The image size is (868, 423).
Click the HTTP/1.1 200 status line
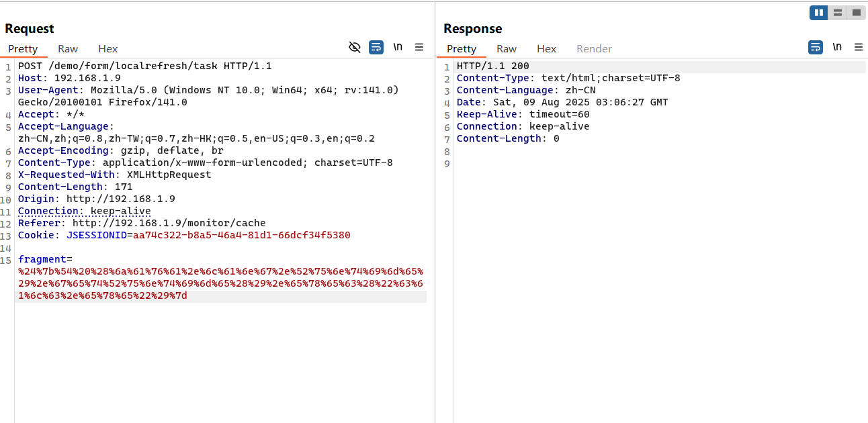[493, 66]
